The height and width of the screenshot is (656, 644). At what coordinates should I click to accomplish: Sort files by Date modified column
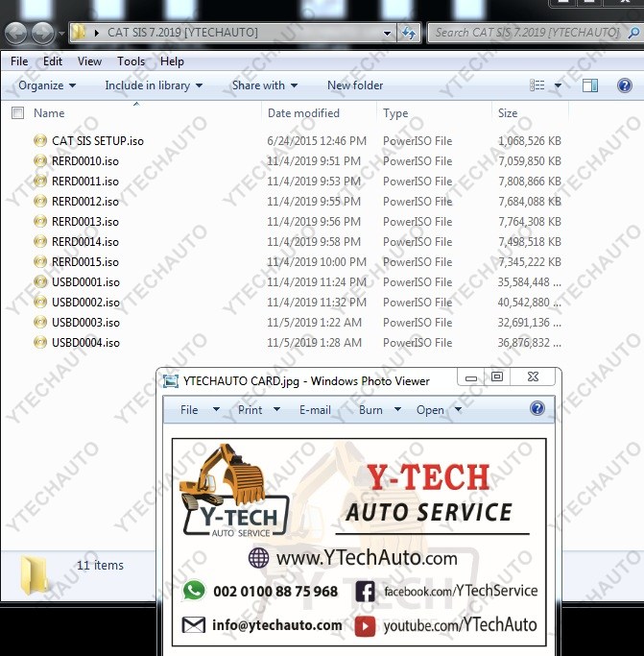click(304, 113)
